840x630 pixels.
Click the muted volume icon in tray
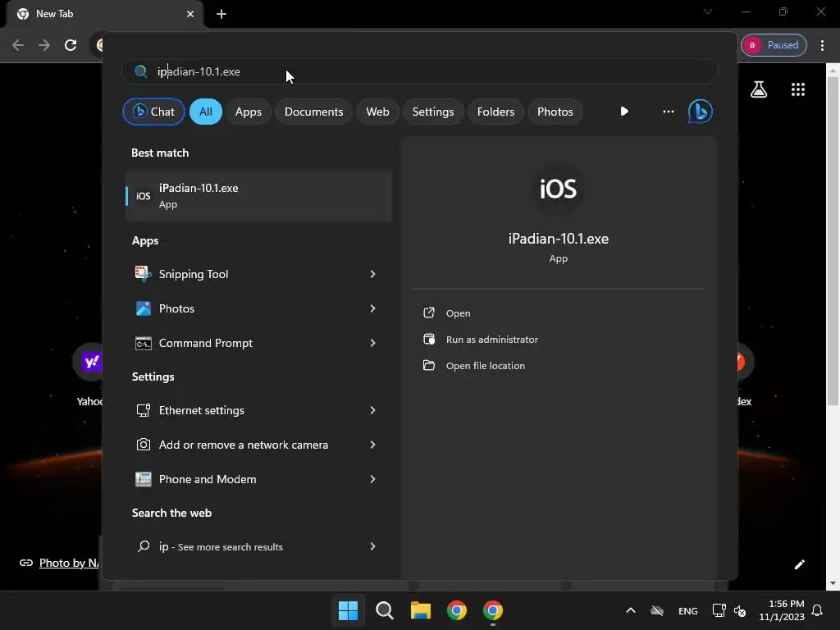[x=740, y=610]
